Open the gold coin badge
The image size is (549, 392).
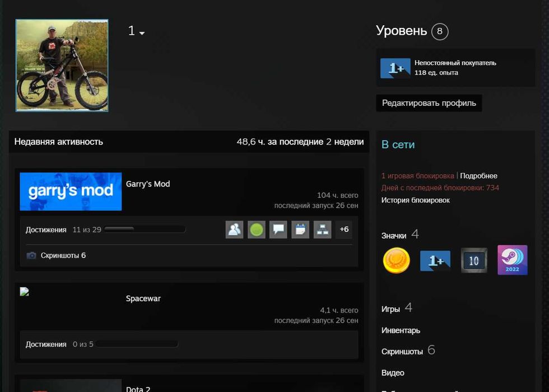397,260
